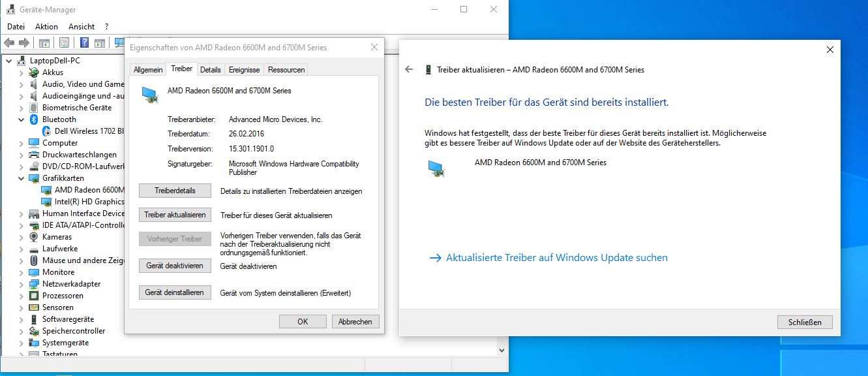The image size is (868, 376).
Task: Click the Gerät deaktivieren button
Action: [175, 266]
